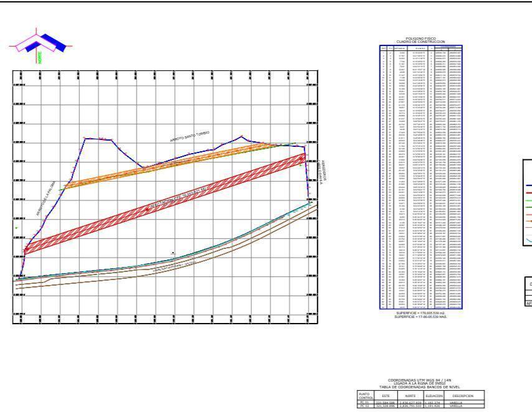Image resolution: width=532 pixels, height=412 pixels.
Task: Click the DESCRIPCION column header
Action: pyautogui.click(x=462, y=395)
